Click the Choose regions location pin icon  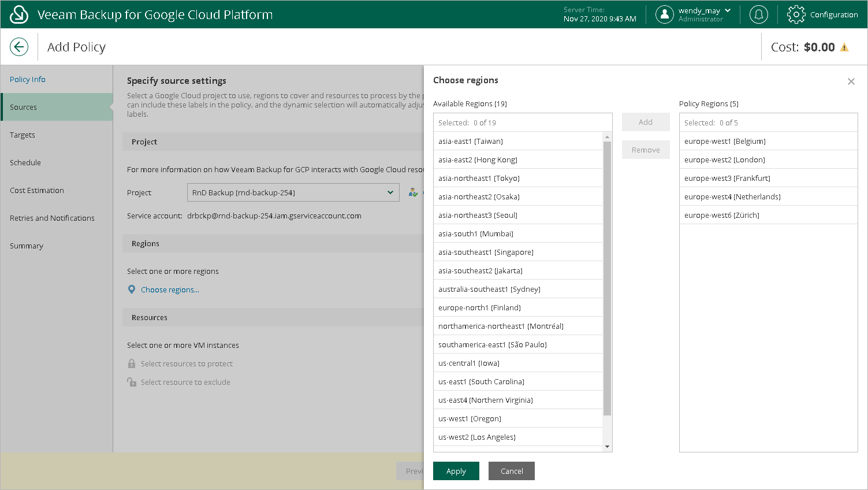pos(132,289)
